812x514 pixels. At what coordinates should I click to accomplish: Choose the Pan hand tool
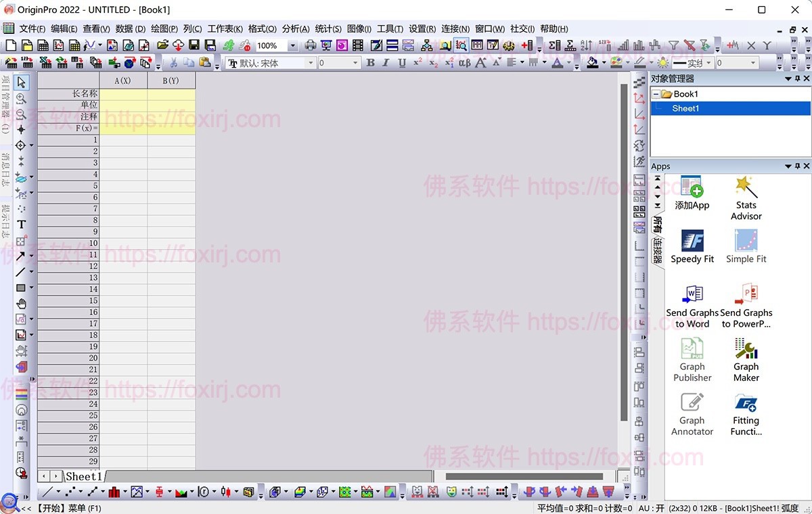coord(21,304)
